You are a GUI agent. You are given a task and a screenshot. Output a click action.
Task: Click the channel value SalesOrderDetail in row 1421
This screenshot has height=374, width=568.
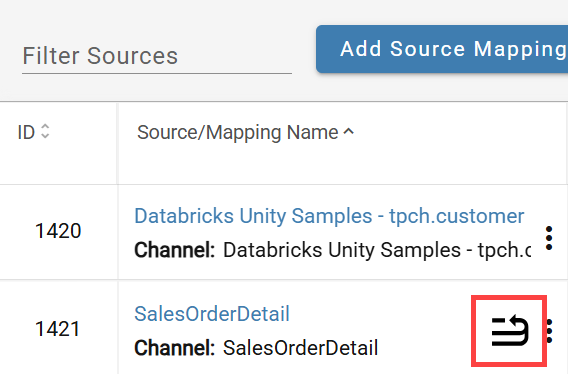pos(300,348)
